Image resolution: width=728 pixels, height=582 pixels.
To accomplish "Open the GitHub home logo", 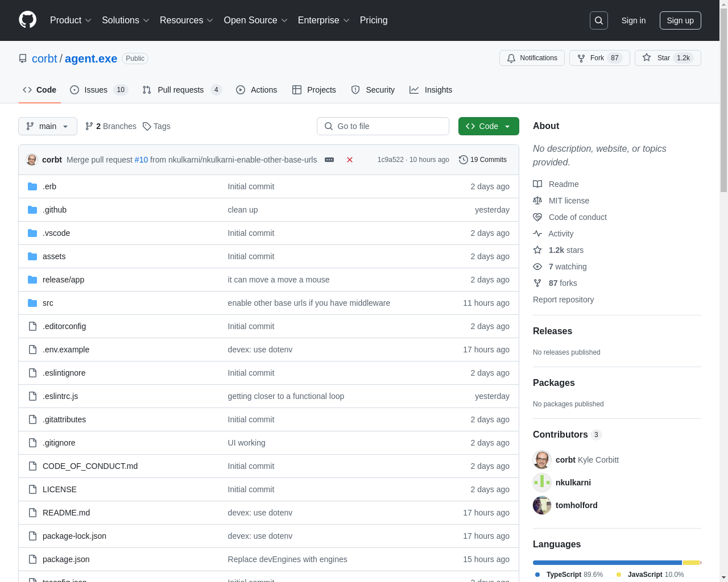I will [x=27, y=20].
